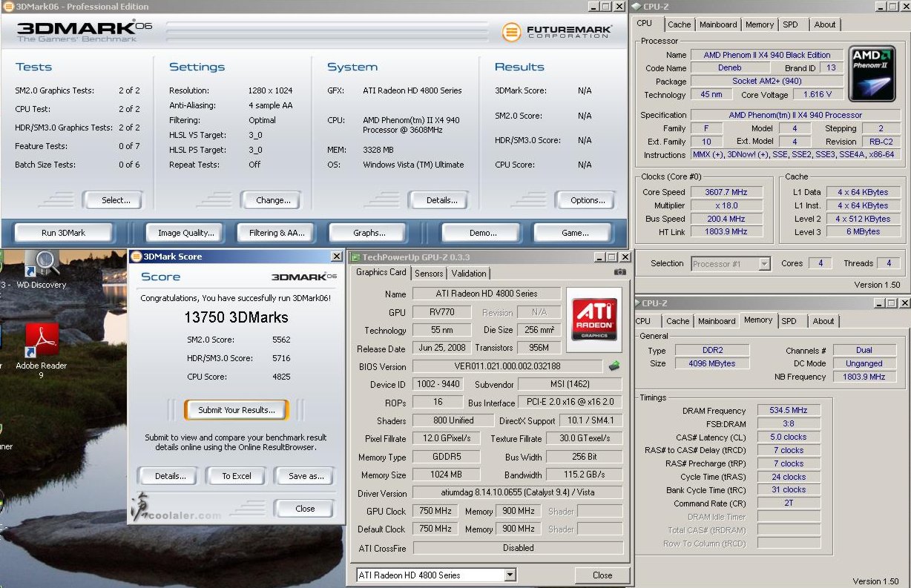911x588 pixels.
Task: Click Change... under Settings
Action: pyautogui.click(x=271, y=200)
